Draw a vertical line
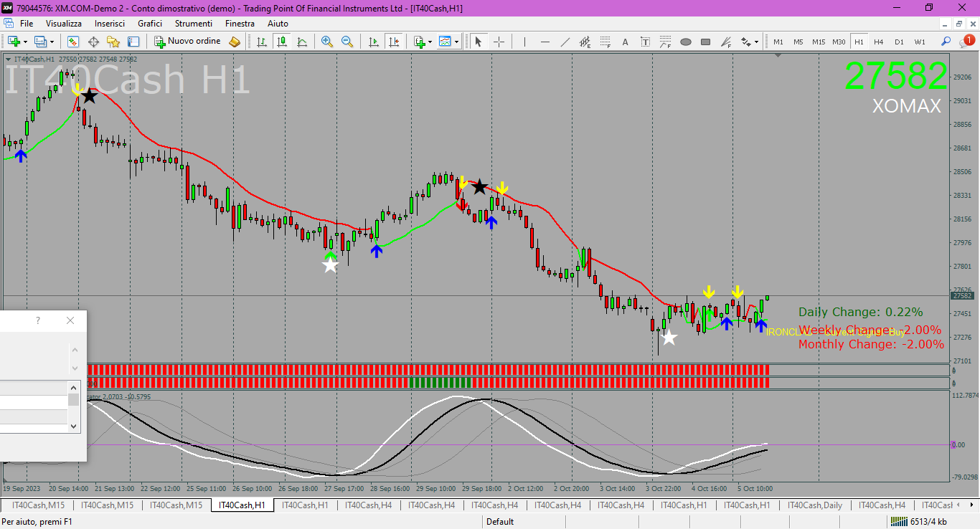980x529 pixels. point(524,42)
